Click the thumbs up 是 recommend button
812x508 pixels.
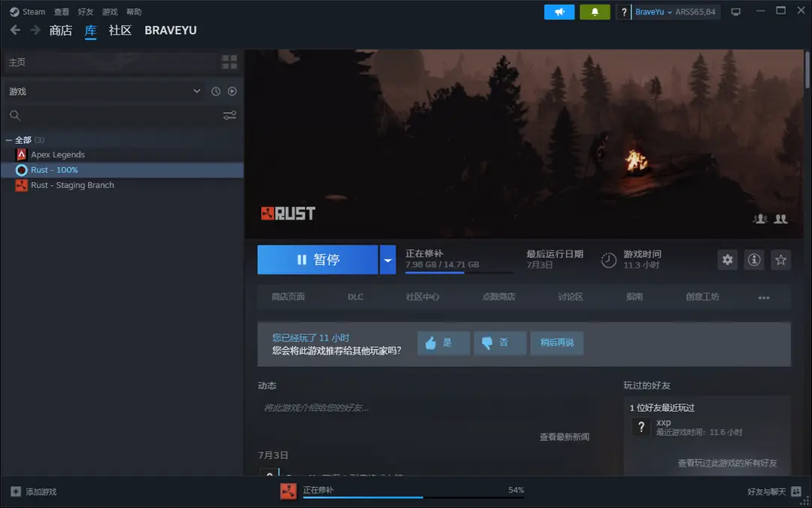[444, 343]
